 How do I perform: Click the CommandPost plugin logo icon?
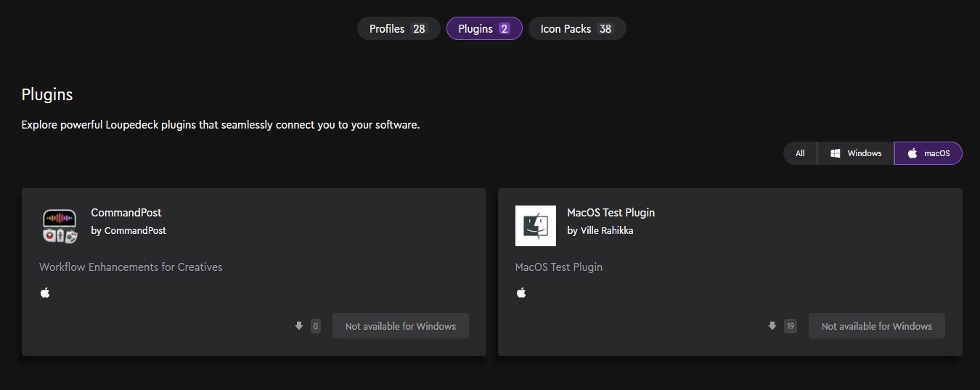click(x=60, y=226)
